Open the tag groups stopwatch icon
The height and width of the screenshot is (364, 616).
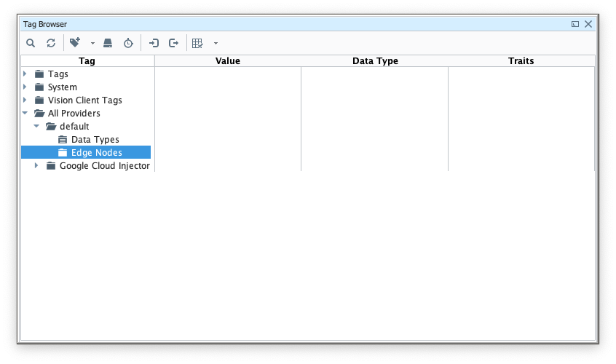tap(128, 44)
